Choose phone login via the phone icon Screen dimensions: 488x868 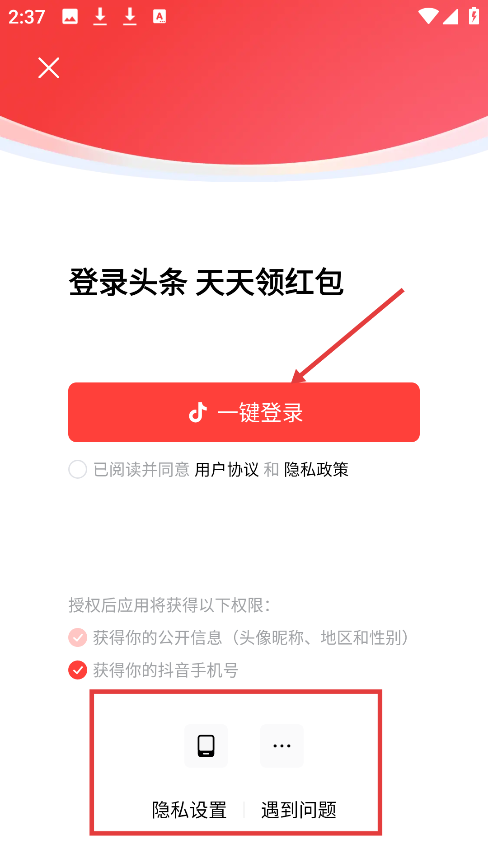(x=206, y=745)
